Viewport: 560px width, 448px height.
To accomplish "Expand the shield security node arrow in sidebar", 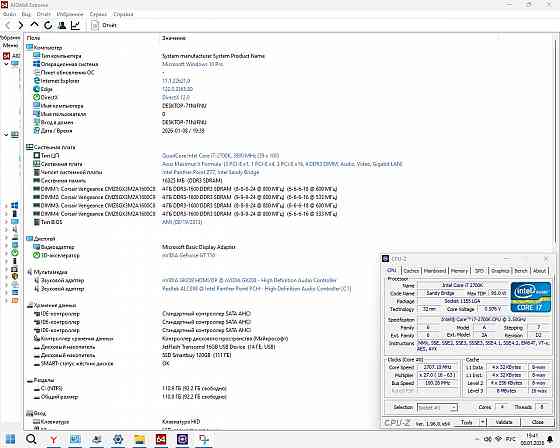I will tap(6, 277).
